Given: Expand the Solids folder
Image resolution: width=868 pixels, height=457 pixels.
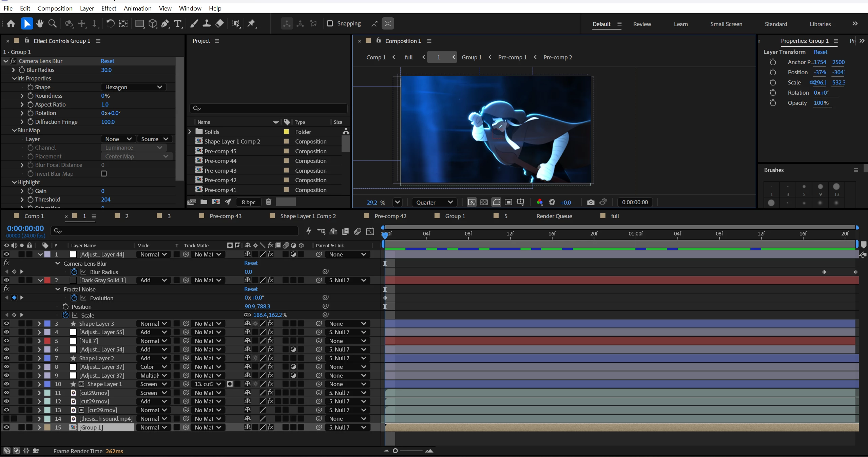Looking at the screenshot, I should coord(190,132).
